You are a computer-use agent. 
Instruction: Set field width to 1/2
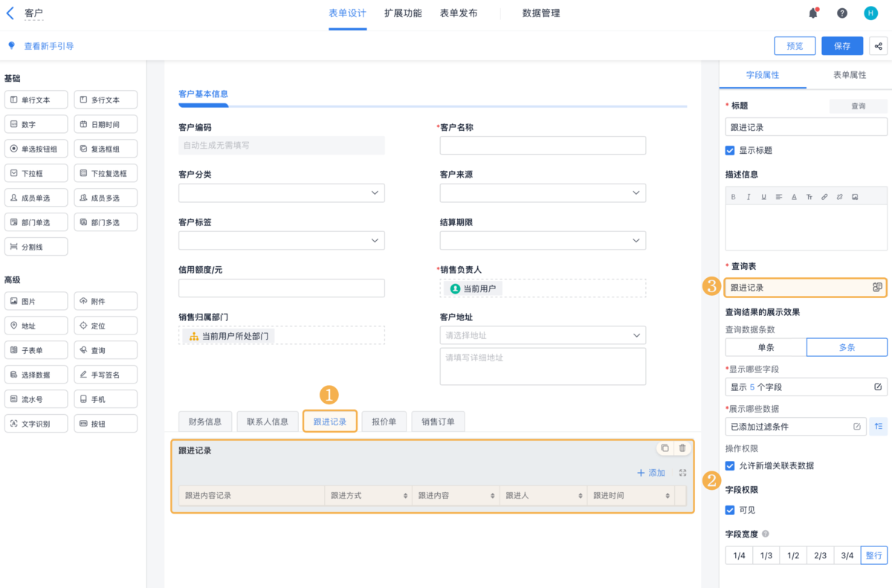793,555
